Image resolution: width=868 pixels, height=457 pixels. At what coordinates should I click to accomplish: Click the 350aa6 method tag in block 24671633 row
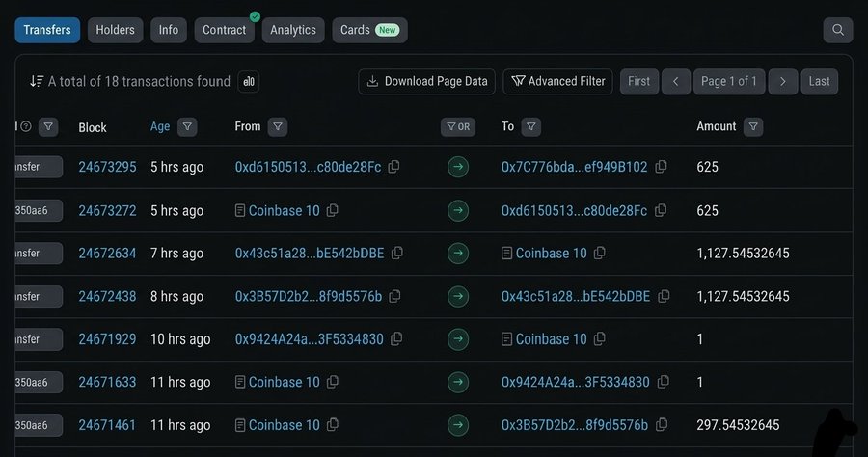point(39,383)
